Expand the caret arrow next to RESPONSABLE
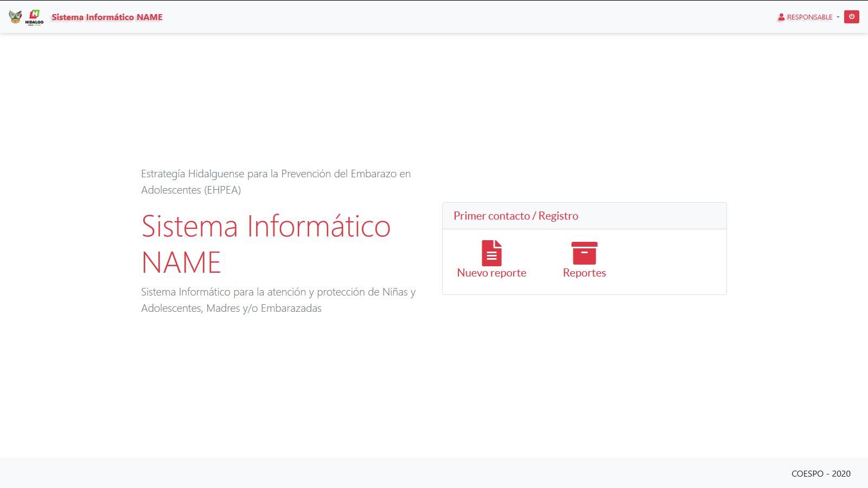This screenshot has height=488, width=868. [838, 17]
